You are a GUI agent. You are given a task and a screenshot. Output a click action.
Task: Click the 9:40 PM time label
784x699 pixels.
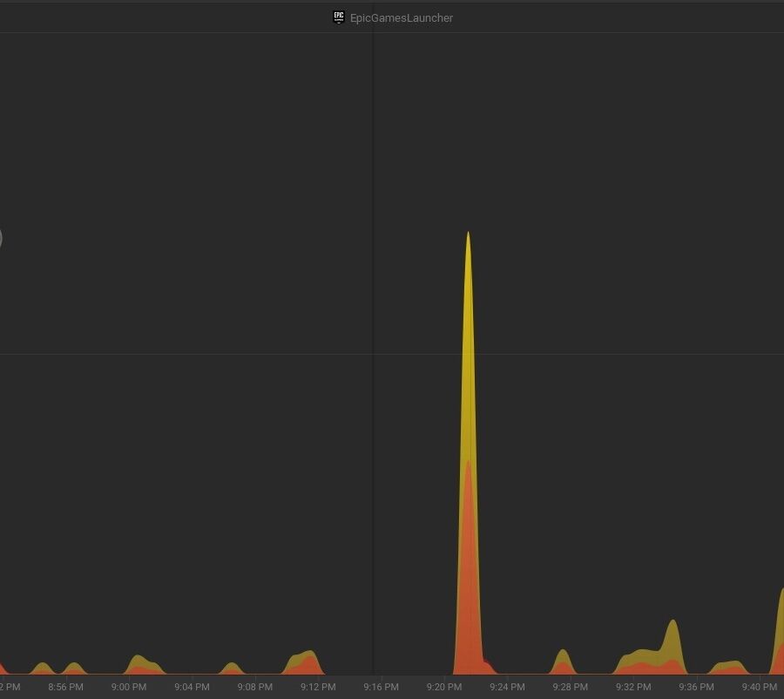[759, 687]
